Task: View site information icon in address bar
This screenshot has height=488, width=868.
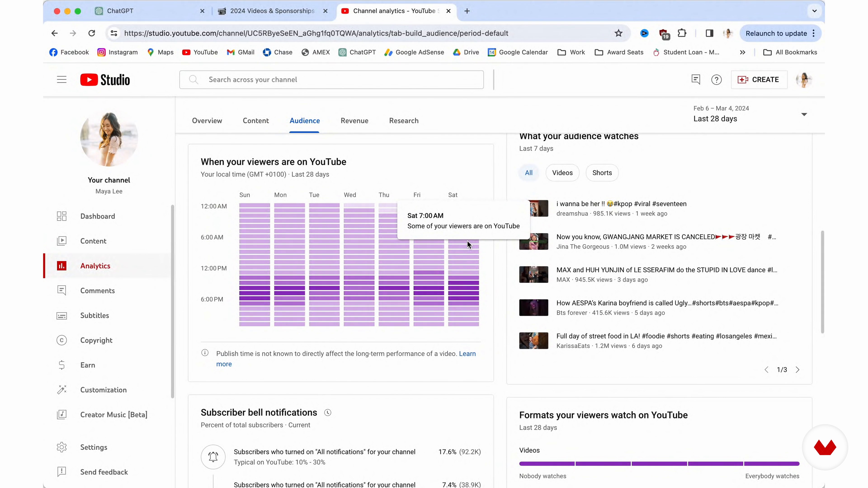Action: point(114,33)
